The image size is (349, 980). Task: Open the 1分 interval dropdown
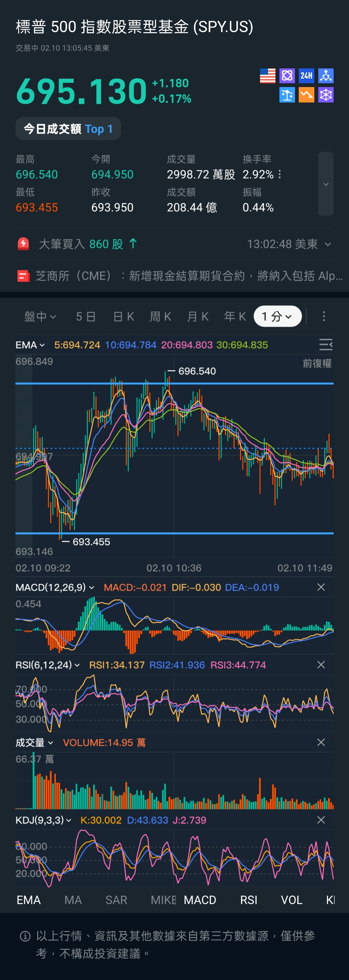(277, 316)
